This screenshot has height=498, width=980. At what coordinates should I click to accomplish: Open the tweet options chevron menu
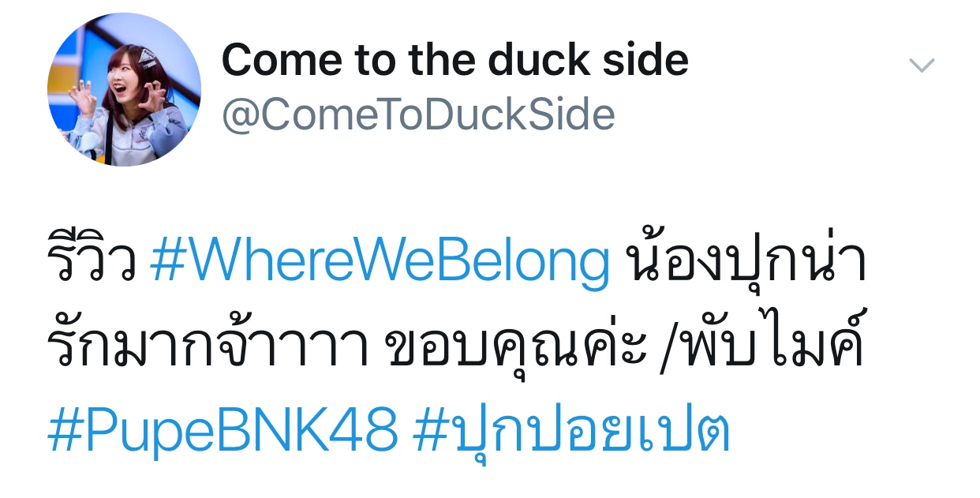pos(922,66)
